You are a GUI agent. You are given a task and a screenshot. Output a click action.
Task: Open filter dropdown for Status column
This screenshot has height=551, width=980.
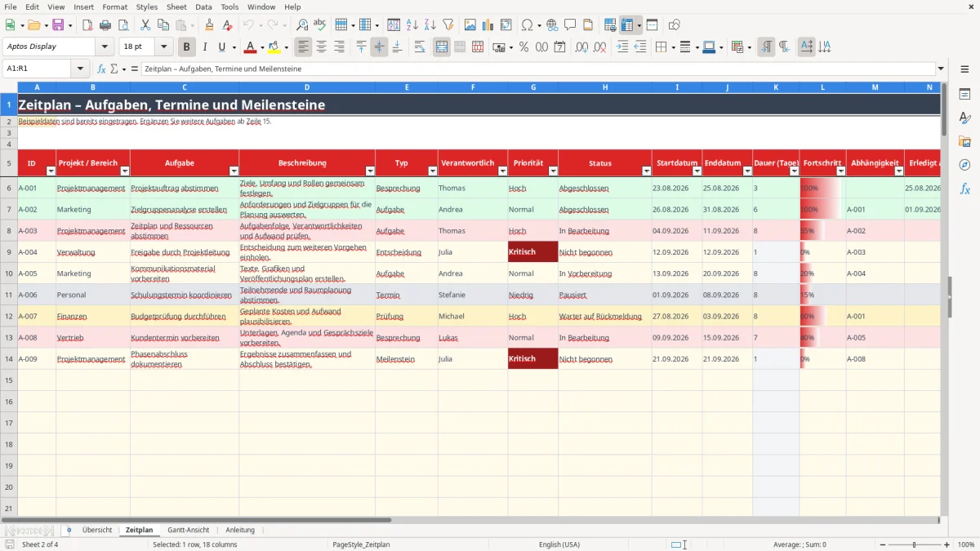point(646,171)
